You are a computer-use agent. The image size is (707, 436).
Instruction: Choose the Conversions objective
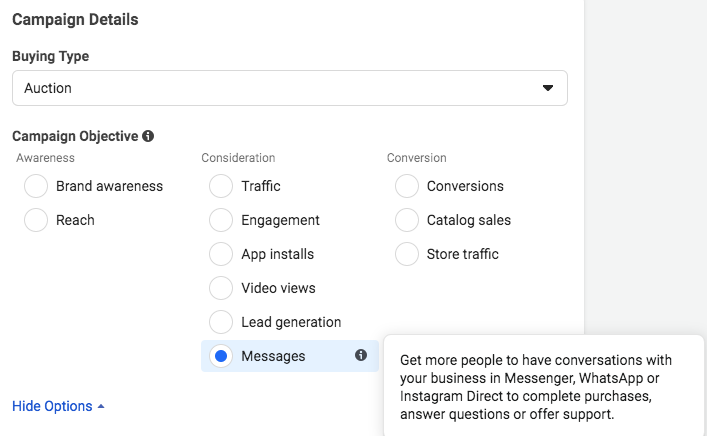click(x=407, y=186)
